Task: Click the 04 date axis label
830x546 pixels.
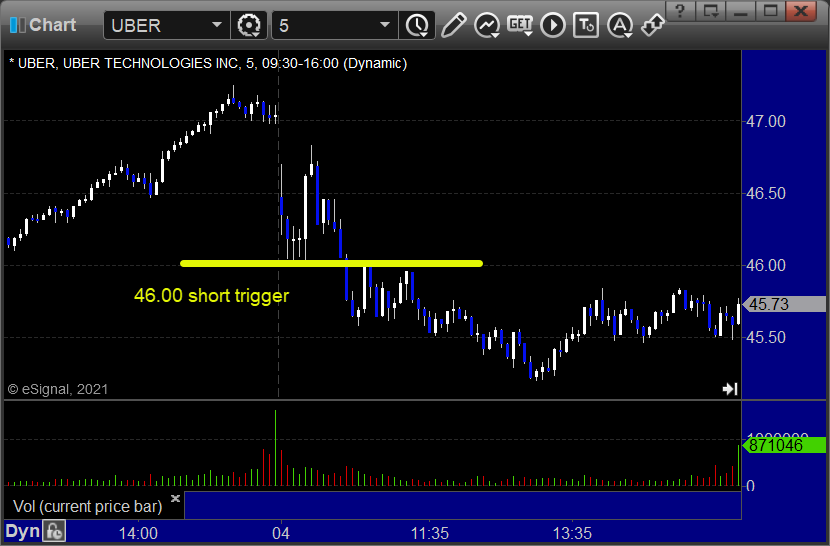Action: (x=281, y=533)
